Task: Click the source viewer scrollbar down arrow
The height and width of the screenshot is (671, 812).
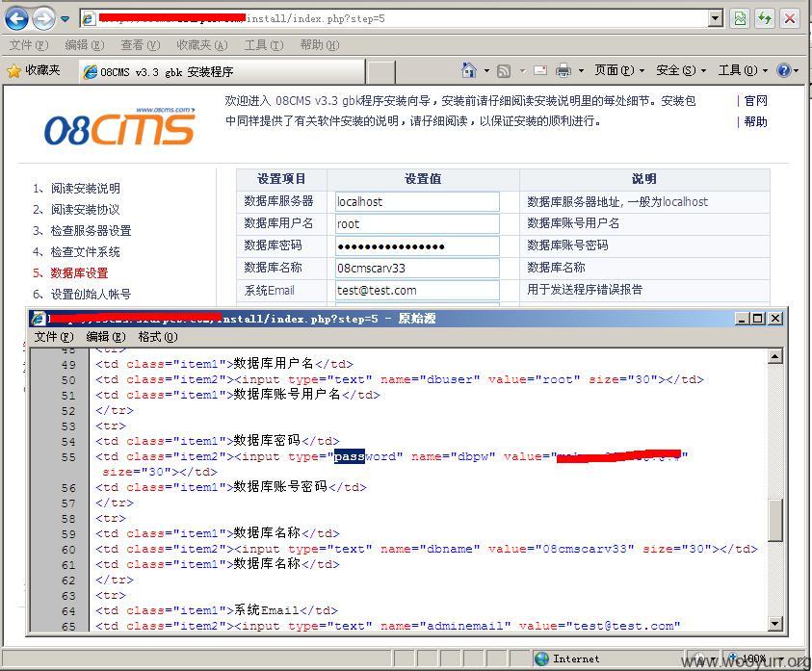Action: 774,623
